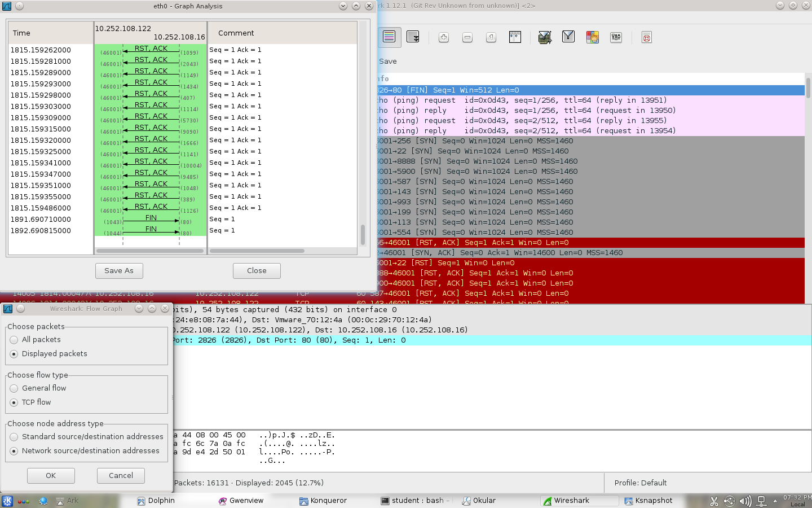
Task: Open the Display Filters dialog
Action: [568, 37]
